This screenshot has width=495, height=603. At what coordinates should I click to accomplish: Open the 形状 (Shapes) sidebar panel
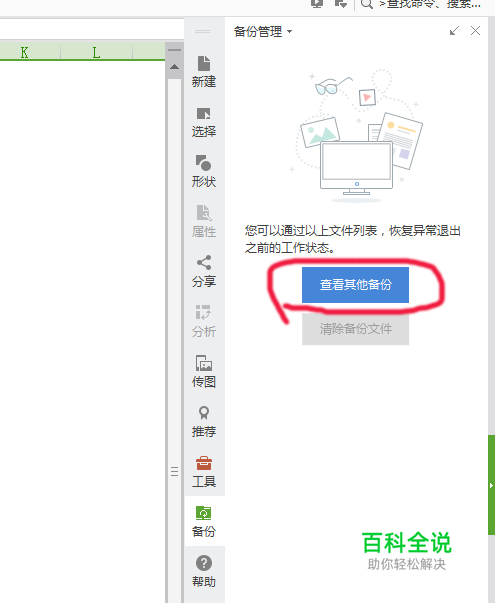pos(204,172)
